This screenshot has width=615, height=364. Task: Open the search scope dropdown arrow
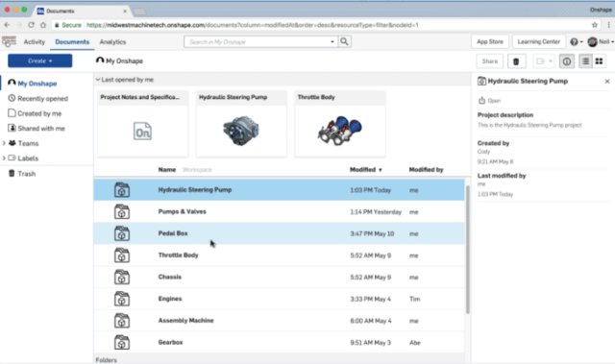tap(332, 41)
